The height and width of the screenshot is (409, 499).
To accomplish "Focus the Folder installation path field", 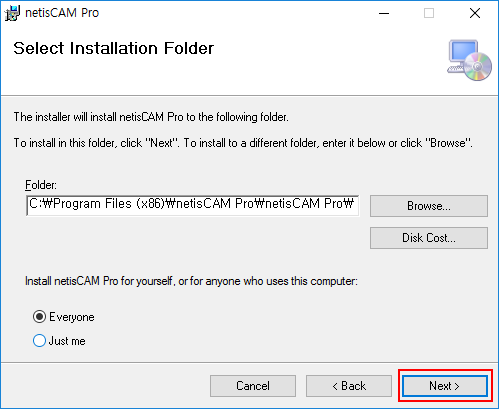I will [x=193, y=206].
